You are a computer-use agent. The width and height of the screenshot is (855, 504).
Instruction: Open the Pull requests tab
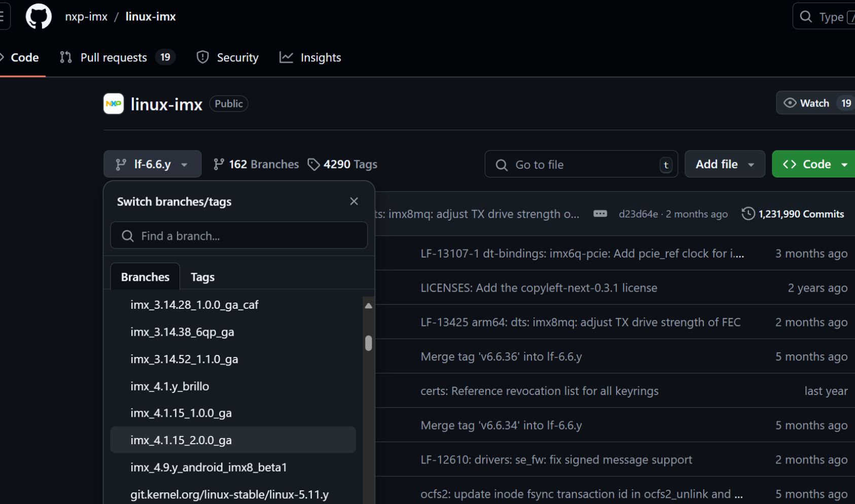[114, 57]
